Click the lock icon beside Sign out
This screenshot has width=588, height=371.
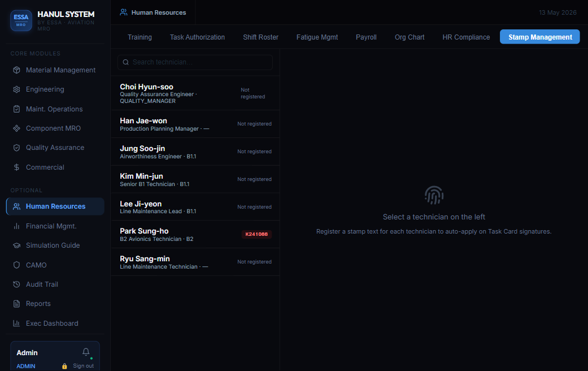click(64, 366)
